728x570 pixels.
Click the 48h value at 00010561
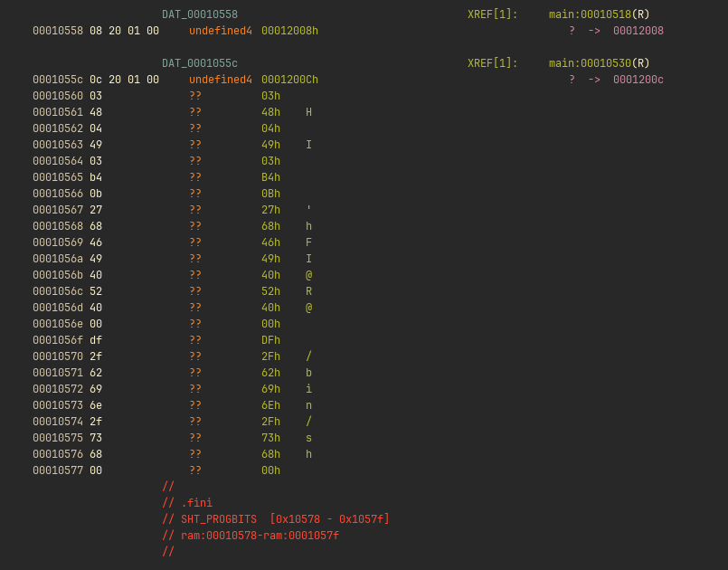click(270, 112)
